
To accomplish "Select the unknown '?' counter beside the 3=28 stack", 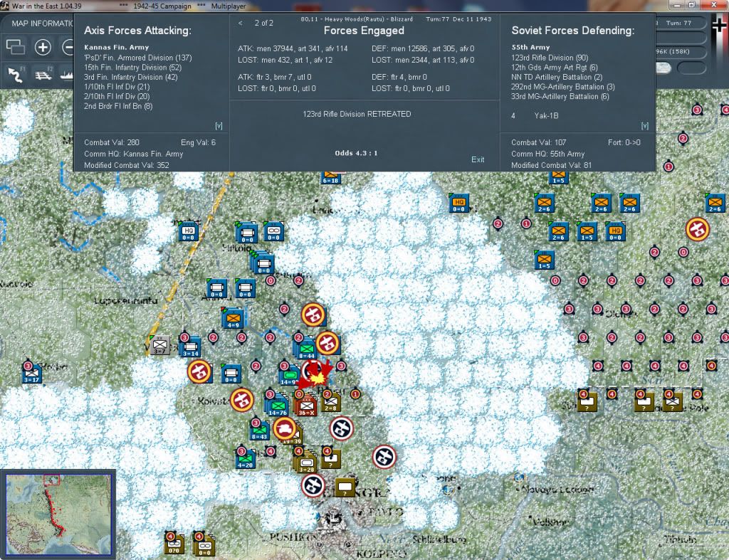I will 330,459.
